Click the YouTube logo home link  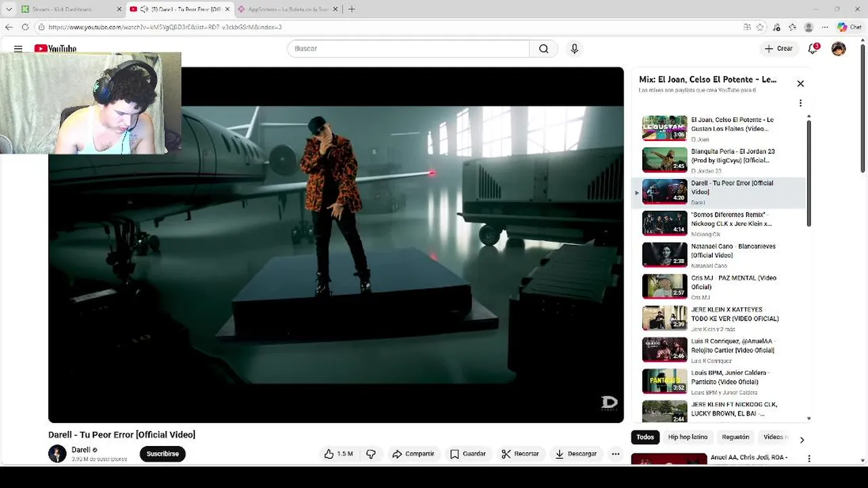pyautogui.click(x=56, y=49)
